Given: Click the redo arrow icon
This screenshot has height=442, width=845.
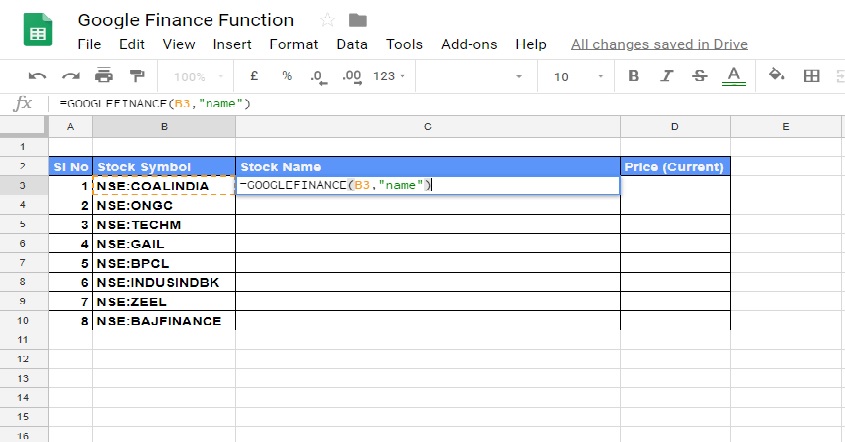Looking at the screenshot, I should click(71, 76).
